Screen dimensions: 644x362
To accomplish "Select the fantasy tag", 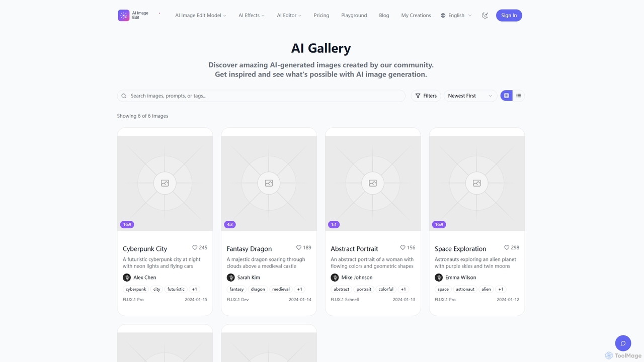I will [x=236, y=289].
